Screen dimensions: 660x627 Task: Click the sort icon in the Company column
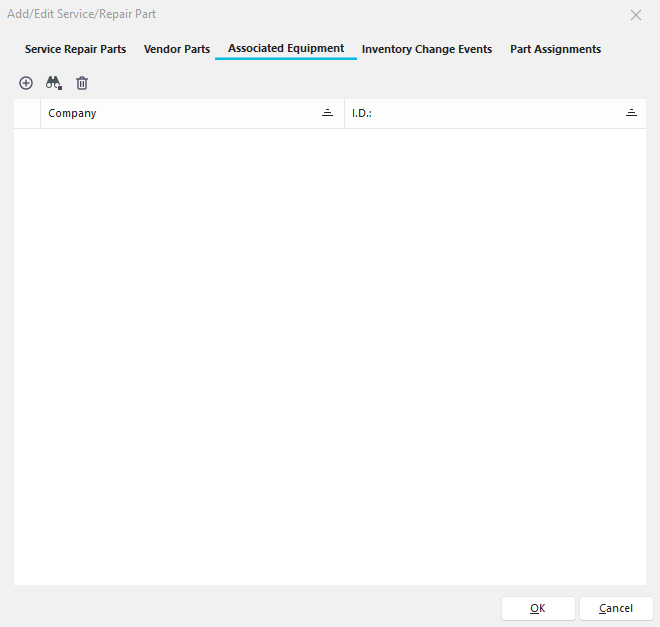click(x=327, y=113)
